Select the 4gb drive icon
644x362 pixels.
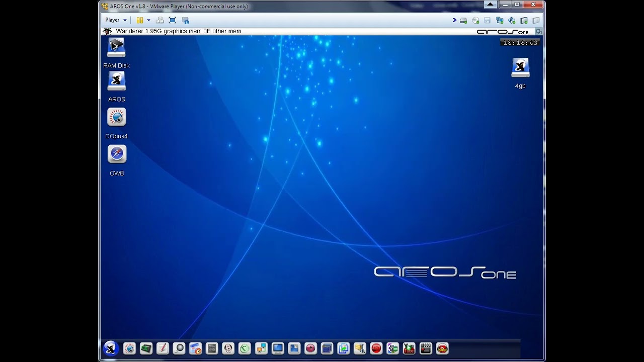pos(520,68)
